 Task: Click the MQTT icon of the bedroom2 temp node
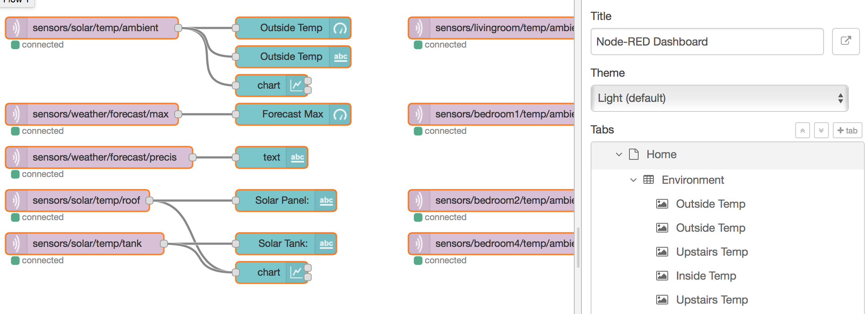pyautogui.click(x=419, y=201)
